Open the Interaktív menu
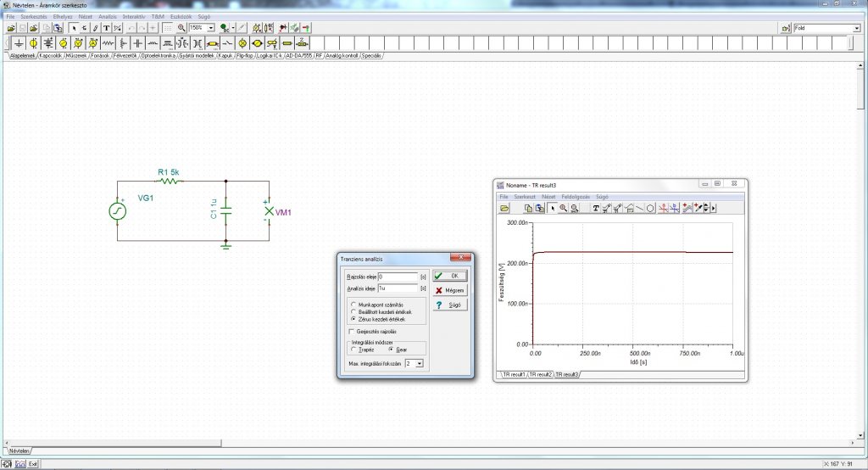Screen dimensions: 868x470 tap(133, 17)
